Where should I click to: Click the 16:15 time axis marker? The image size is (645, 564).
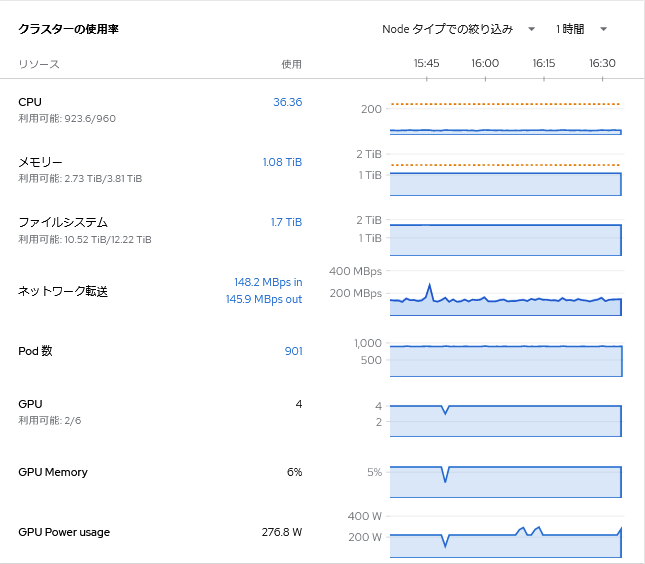[x=544, y=63]
